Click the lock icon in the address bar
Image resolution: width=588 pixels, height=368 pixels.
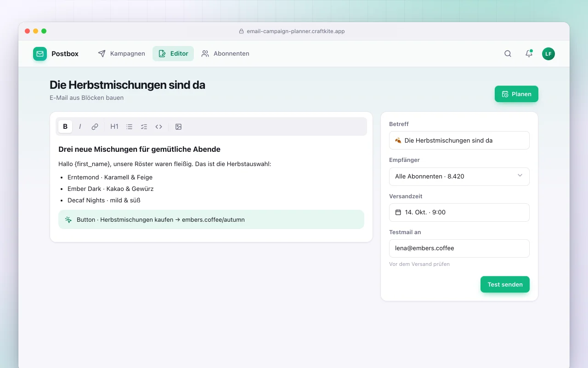241,31
